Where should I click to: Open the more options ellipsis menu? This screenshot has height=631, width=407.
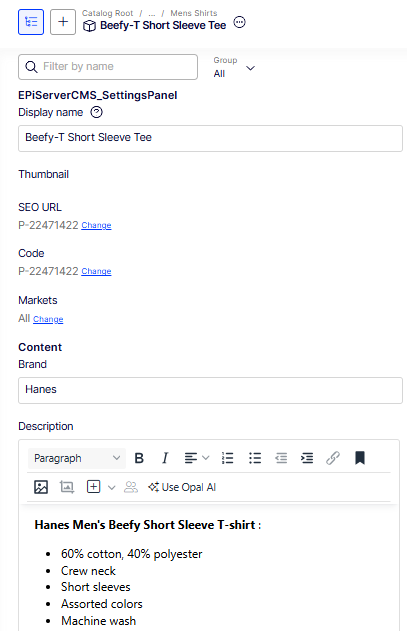240,22
